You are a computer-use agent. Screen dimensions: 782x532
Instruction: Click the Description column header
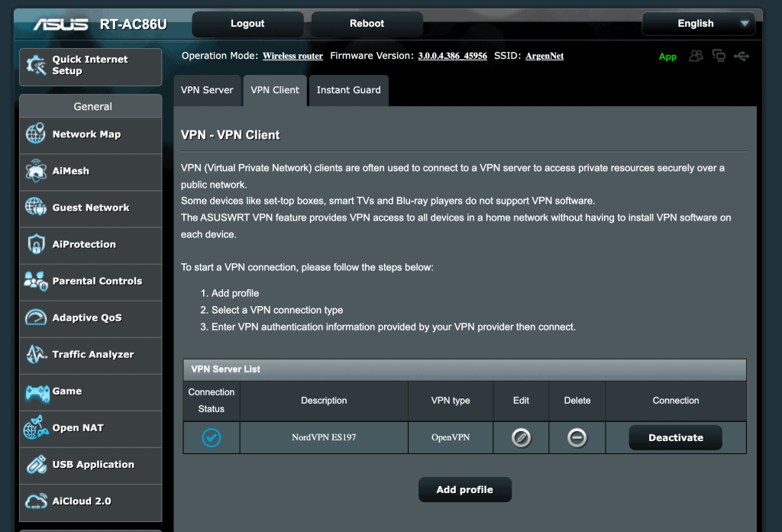point(324,401)
